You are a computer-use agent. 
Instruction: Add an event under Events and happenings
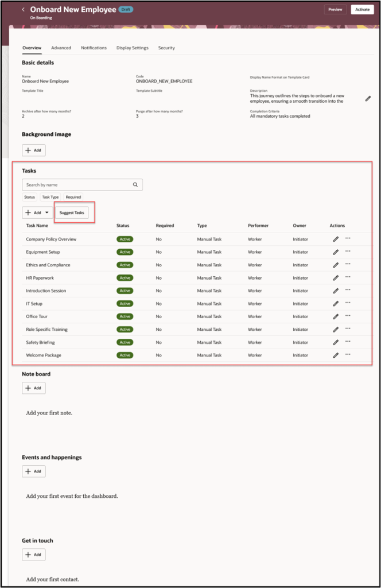pyautogui.click(x=34, y=471)
